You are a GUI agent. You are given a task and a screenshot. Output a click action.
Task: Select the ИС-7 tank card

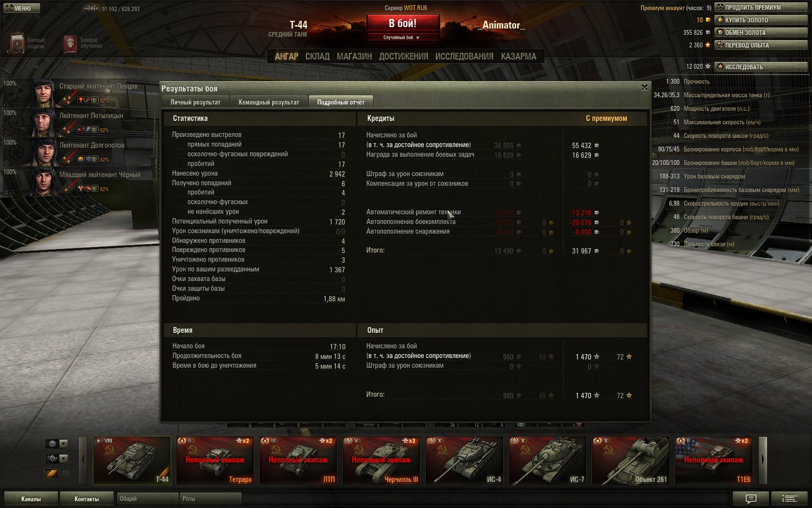pyautogui.click(x=548, y=461)
